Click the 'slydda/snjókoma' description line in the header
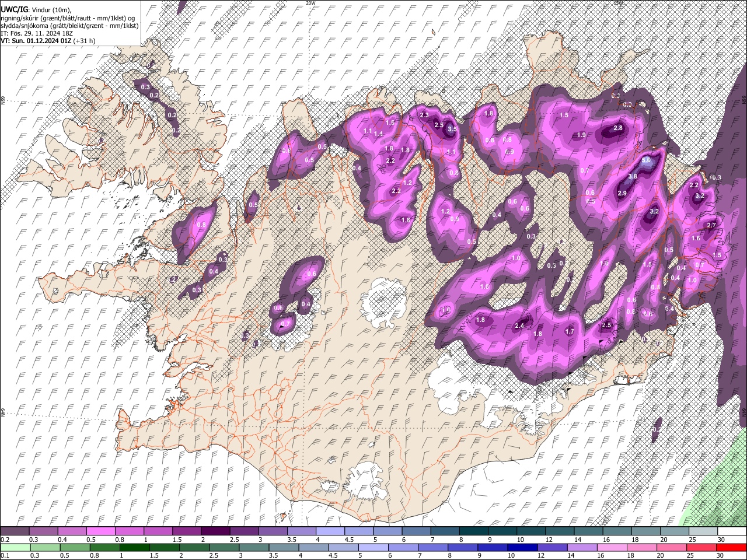Viewport: 747px width, 560px height. 69,25
